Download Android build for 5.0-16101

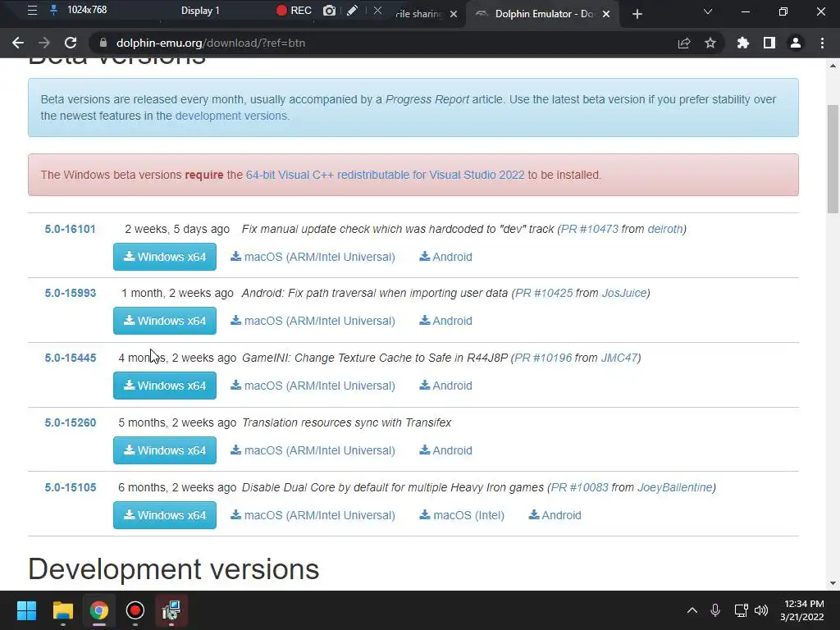tap(445, 257)
